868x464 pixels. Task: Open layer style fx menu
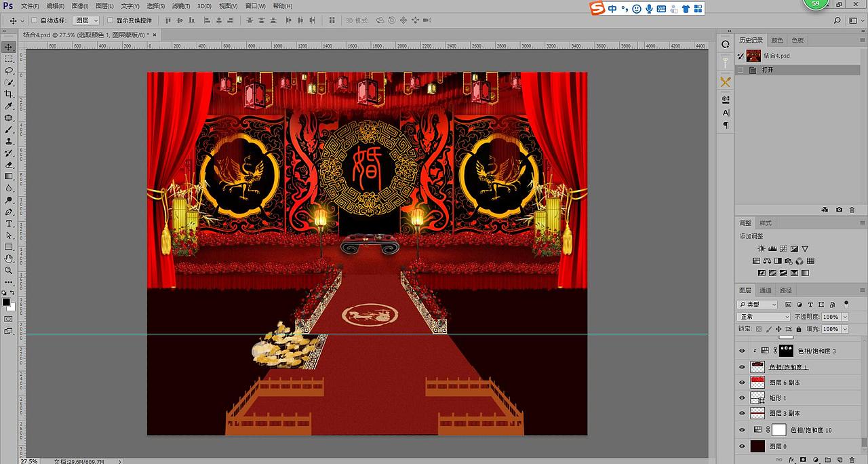791,460
